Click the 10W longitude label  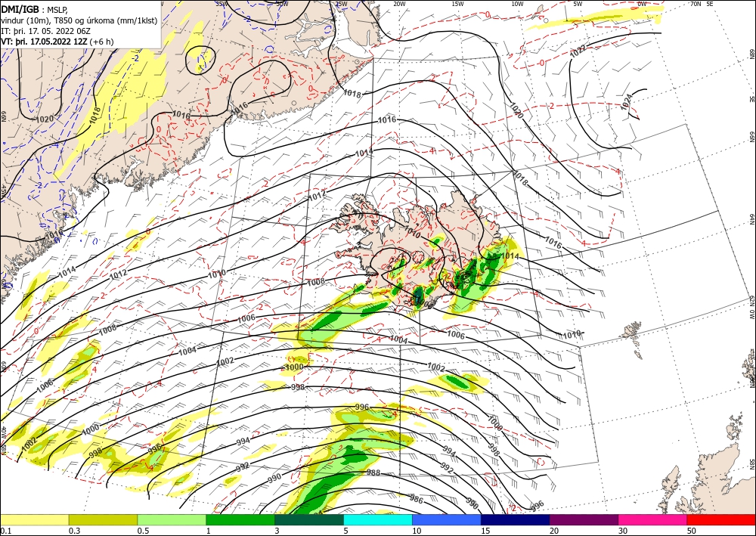[517, 4]
